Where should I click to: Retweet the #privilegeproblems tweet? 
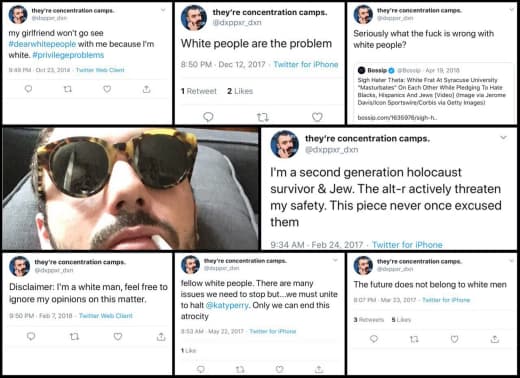pos(68,89)
